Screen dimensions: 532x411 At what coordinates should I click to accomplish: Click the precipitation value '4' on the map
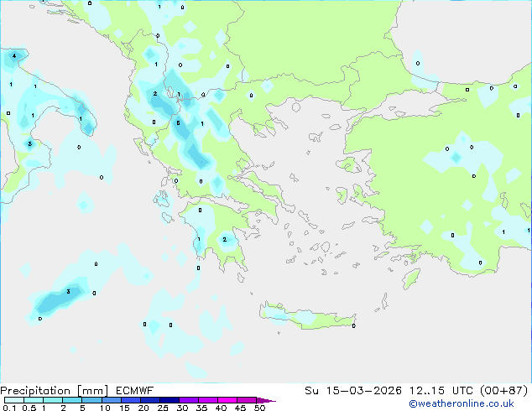pyautogui.click(x=14, y=55)
